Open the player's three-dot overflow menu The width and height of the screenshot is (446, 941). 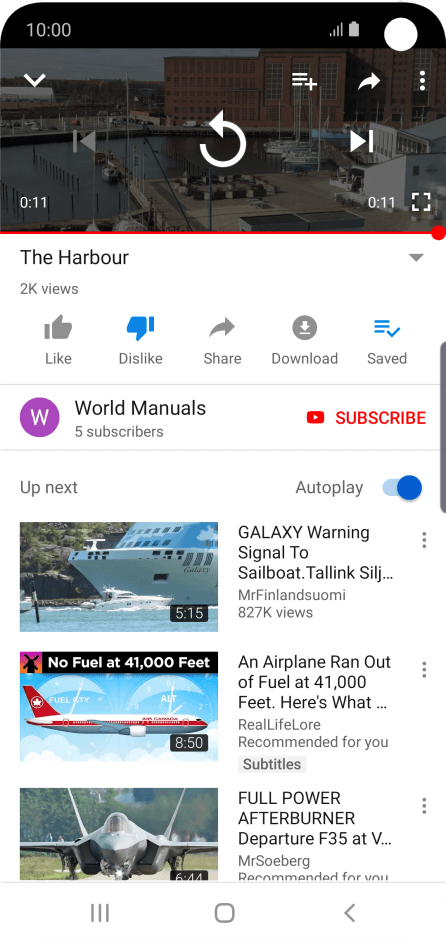point(423,80)
